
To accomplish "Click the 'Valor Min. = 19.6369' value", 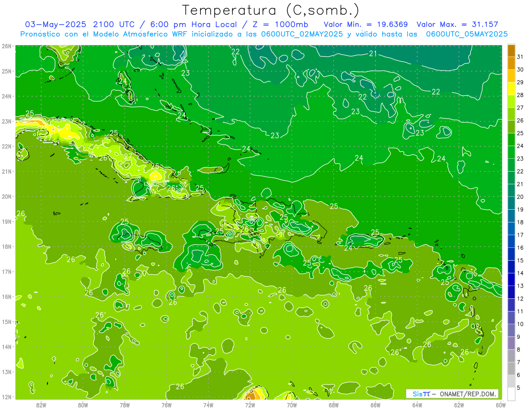I will pyautogui.click(x=366, y=24).
